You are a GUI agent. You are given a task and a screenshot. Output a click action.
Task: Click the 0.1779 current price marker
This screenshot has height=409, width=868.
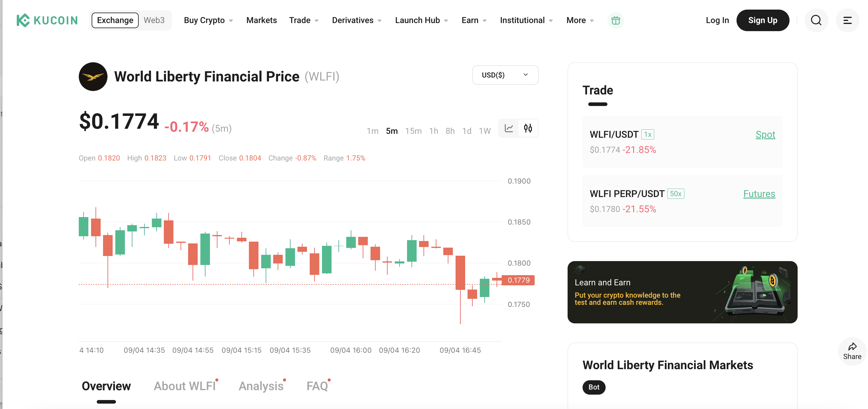(x=518, y=280)
